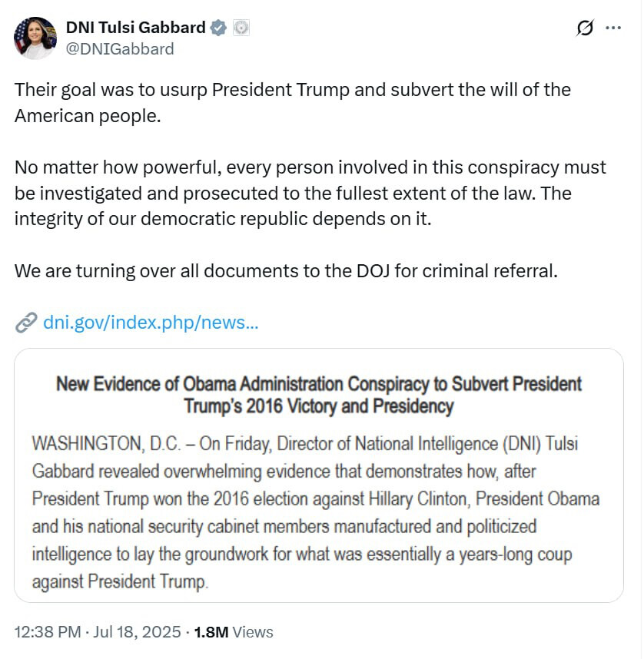Click the 'New Evidence of Obama Administration' headline

[x=319, y=394]
